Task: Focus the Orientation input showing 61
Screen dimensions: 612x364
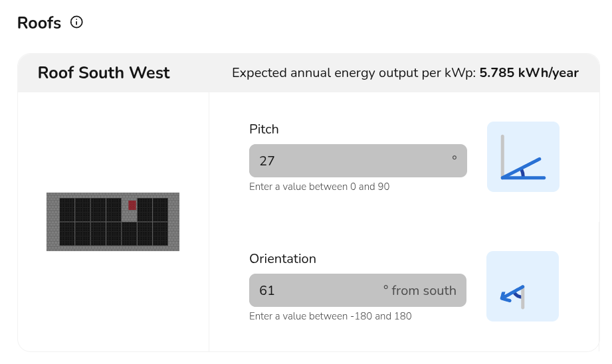Action: click(x=357, y=290)
